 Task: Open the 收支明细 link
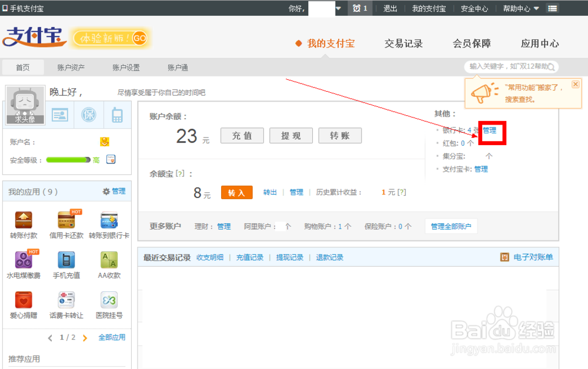pyautogui.click(x=210, y=257)
